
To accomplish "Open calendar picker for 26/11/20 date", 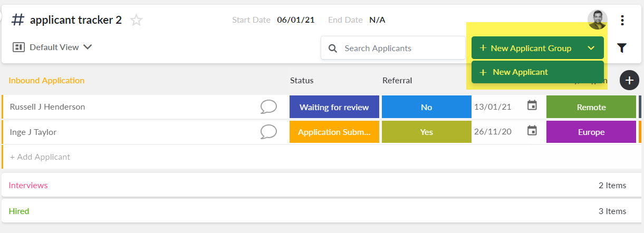I will point(532,130).
